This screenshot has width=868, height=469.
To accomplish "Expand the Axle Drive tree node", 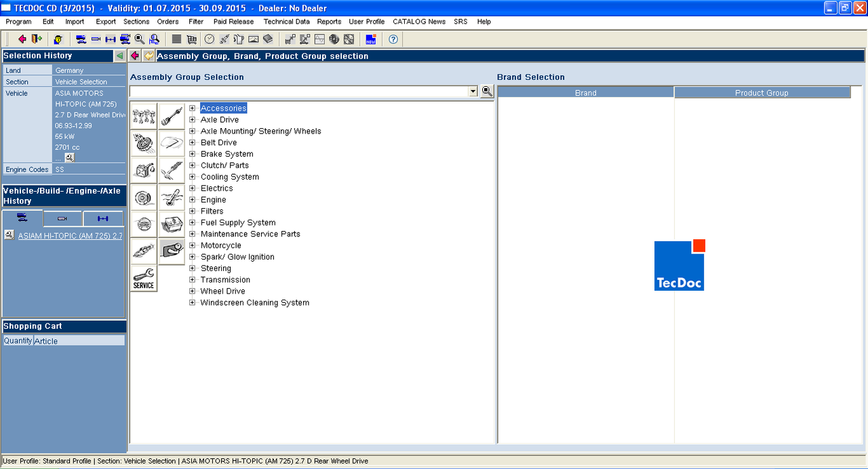I will 193,120.
